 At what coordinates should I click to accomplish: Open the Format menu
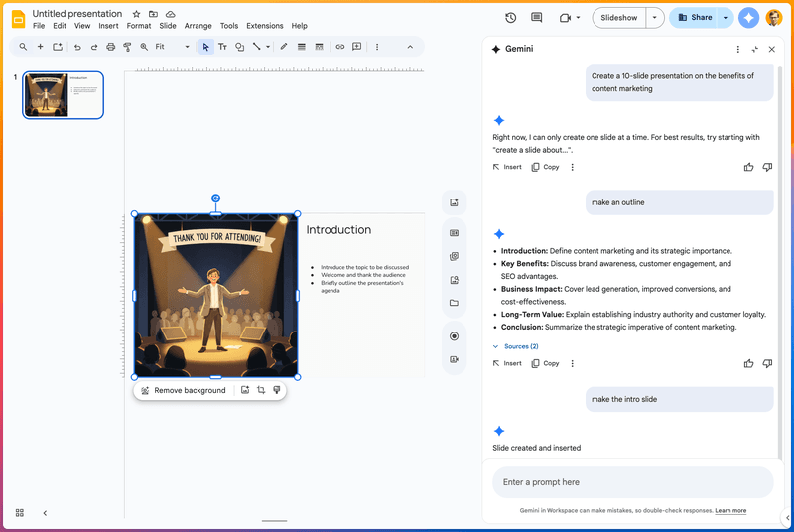pos(139,26)
